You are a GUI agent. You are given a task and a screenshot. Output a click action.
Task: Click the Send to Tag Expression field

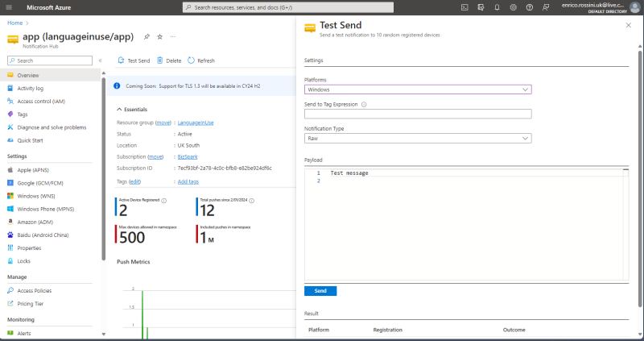(418, 114)
